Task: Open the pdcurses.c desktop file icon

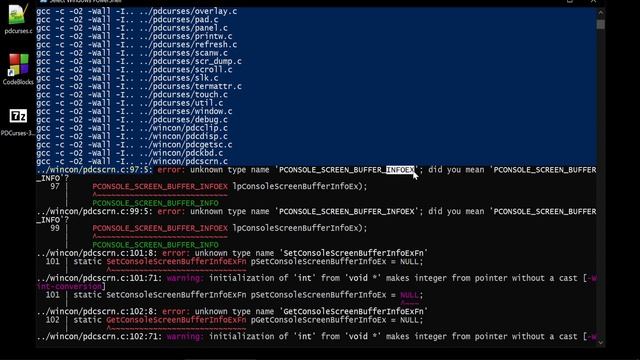Action: point(18,19)
